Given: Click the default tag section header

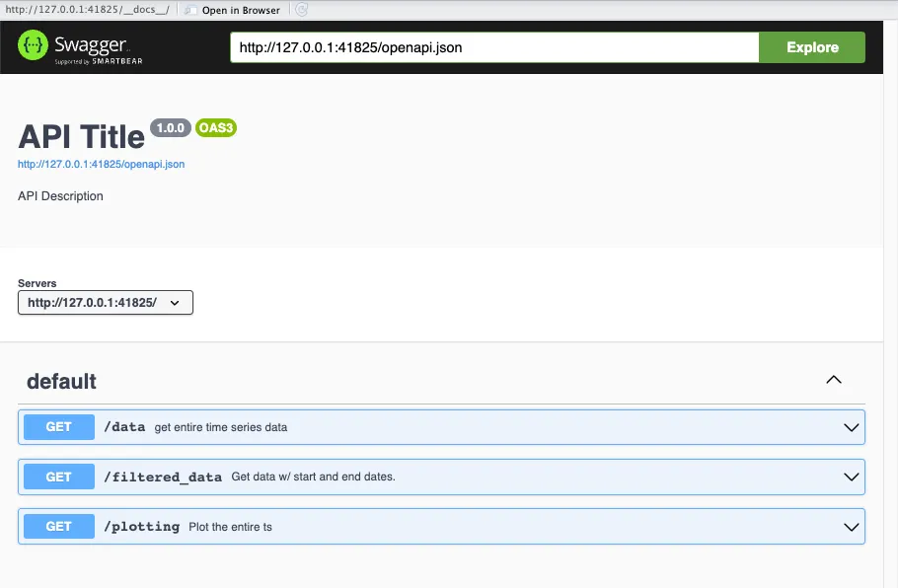Looking at the screenshot, I should tap(60, 381).
